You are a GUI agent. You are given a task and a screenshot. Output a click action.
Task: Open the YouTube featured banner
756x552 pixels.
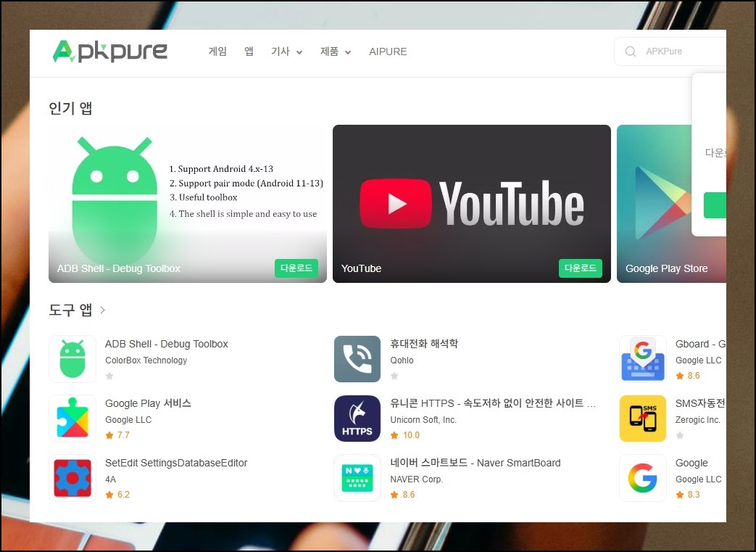point(472,204)
